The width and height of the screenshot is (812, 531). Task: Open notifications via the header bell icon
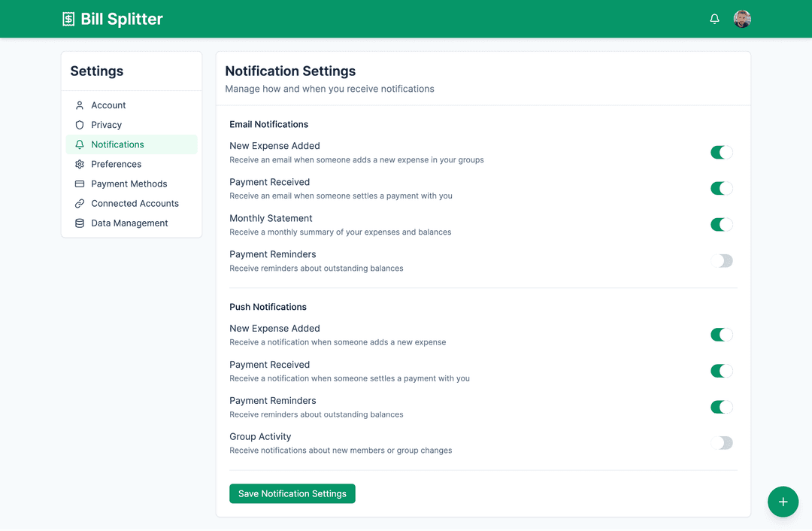[714, 18]
